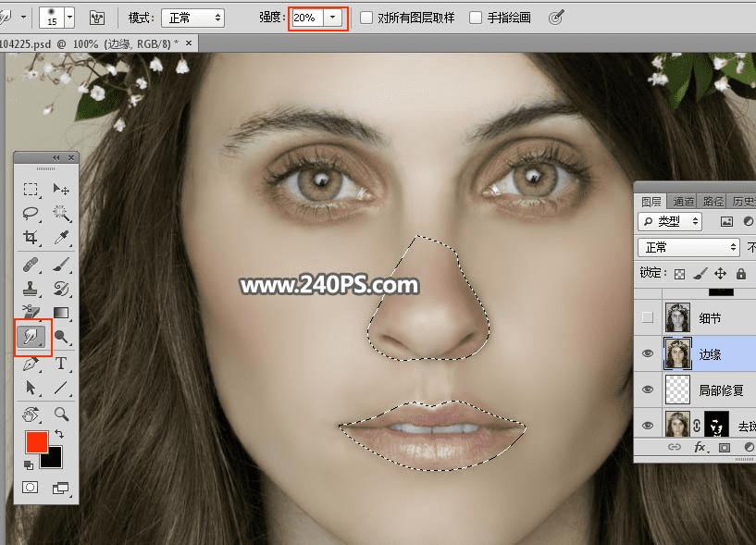The height and width of the screenshot is (545, 756).
Task: Select the Lasso tool
Action: tap(31, 213)
